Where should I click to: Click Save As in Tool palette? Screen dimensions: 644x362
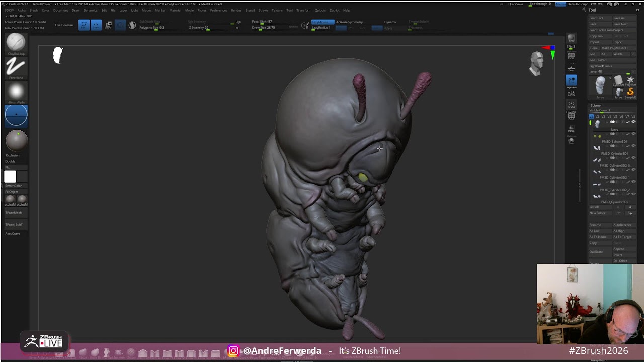[x=623, y=18]
